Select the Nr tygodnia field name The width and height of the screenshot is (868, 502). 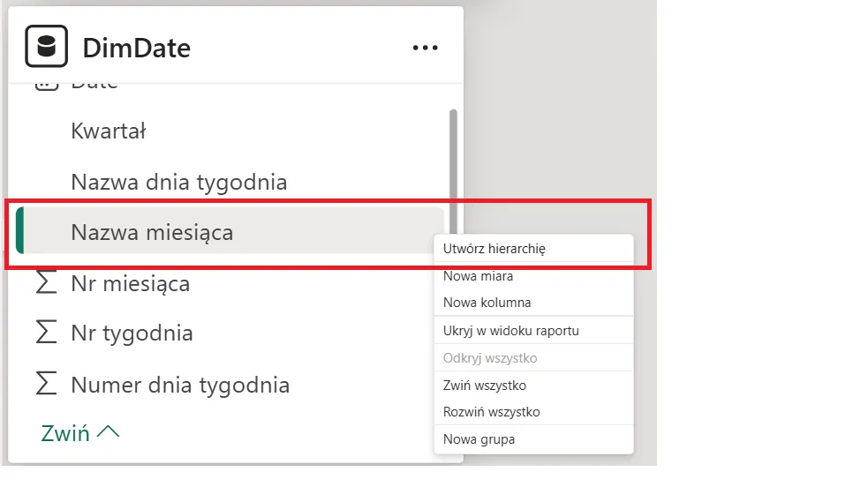pyautogui.click(x=132, y=333)
